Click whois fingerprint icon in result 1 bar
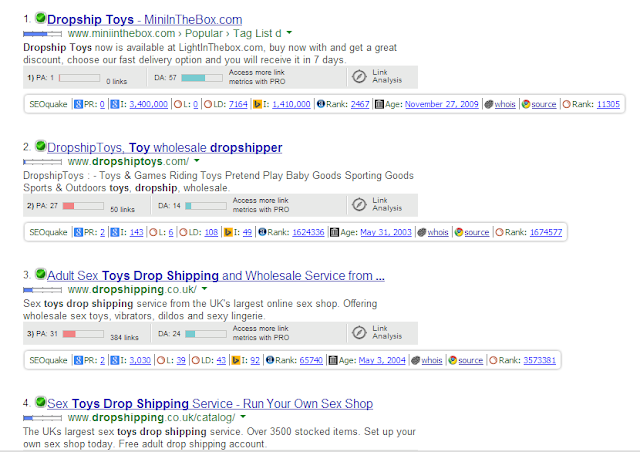 click(x=489, y=104)
